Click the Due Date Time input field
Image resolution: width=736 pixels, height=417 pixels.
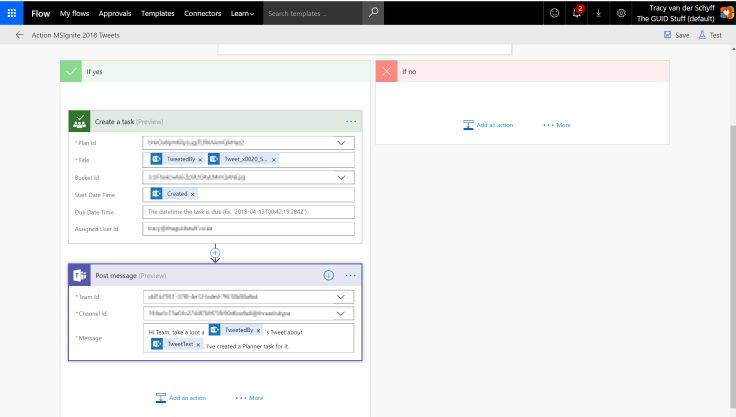[x=250, y=212]
